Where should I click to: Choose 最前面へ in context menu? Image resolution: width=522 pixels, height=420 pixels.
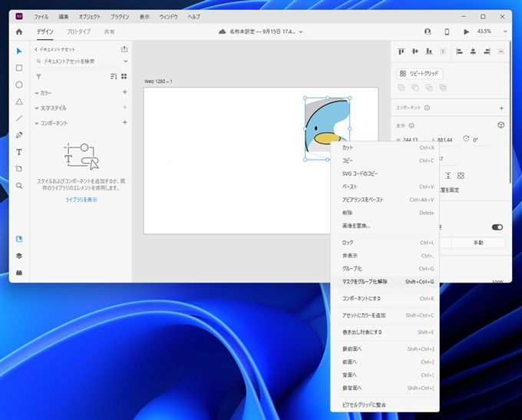pos(385,349)
